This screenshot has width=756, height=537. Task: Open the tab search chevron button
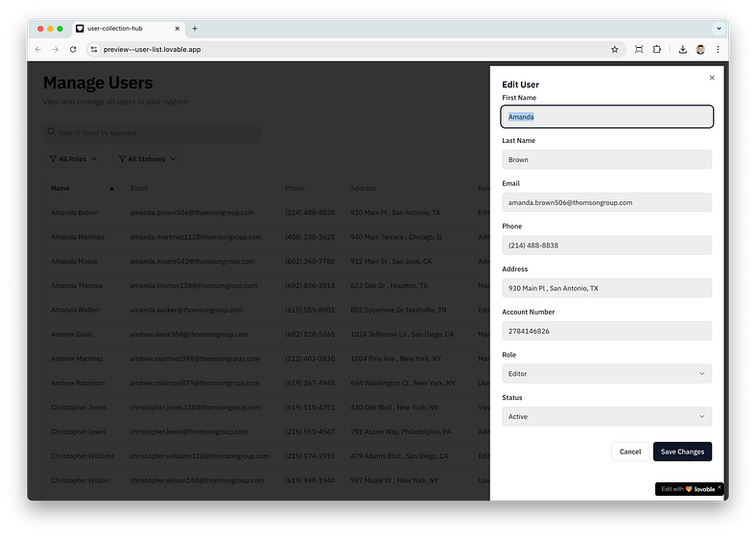point(719,29)
